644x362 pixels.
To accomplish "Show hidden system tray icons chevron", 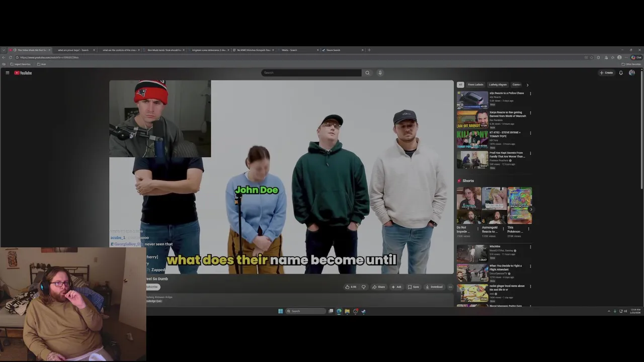I will coord(609,311).
